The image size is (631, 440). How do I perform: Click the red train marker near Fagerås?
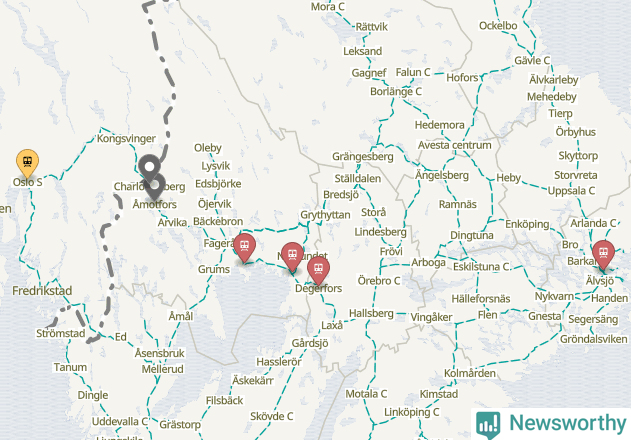(244, 248)
